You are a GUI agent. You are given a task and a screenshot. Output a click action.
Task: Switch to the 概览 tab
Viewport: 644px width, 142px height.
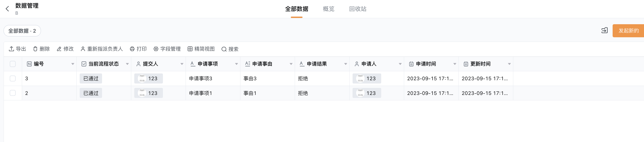coord(329,9)
